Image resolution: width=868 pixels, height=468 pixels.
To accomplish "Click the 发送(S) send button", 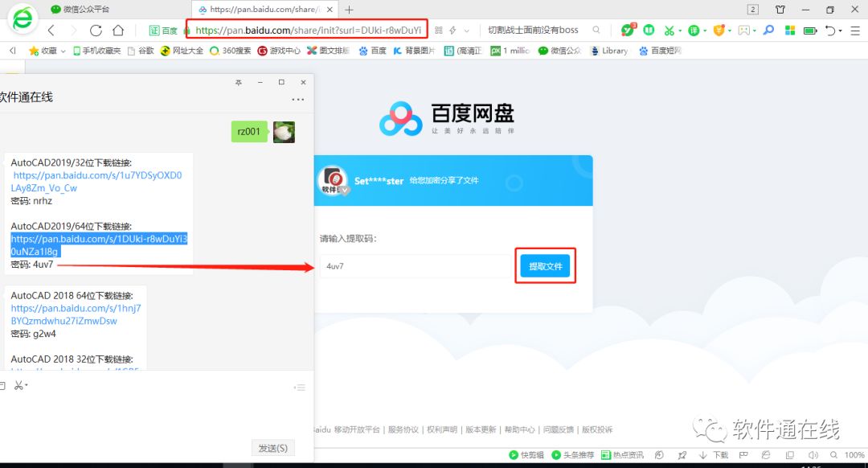I will (x=273, y=448).
